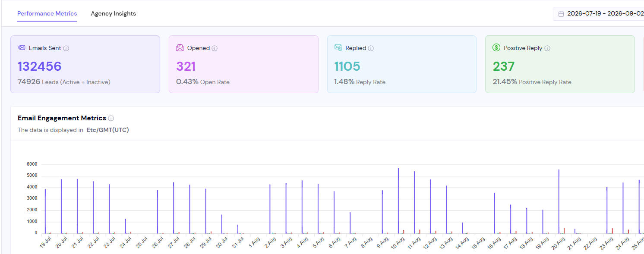Screen dimensions: 644x254
Task: Select the 19 Jul sent bar
Action: (x=45, y=211)
